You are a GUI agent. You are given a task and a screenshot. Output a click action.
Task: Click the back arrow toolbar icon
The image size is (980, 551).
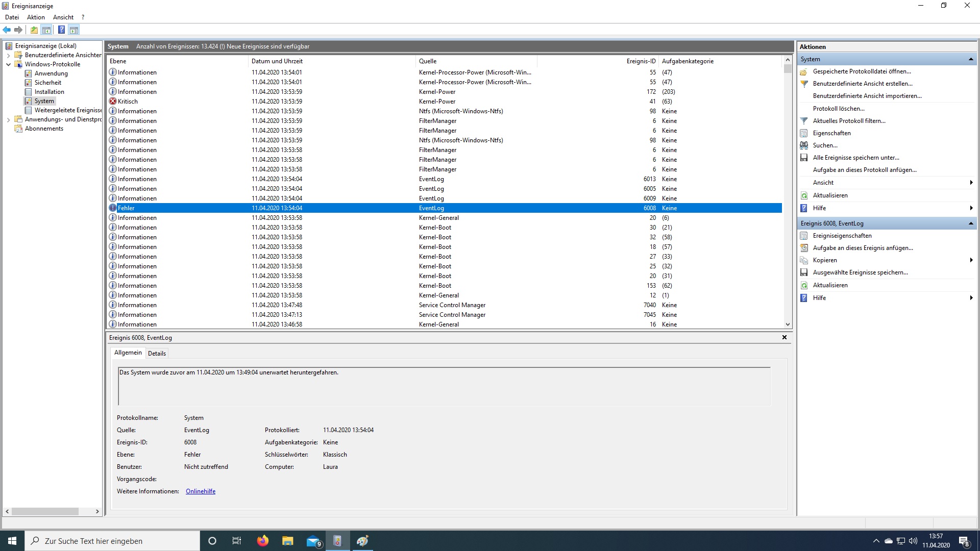(7, 30)
